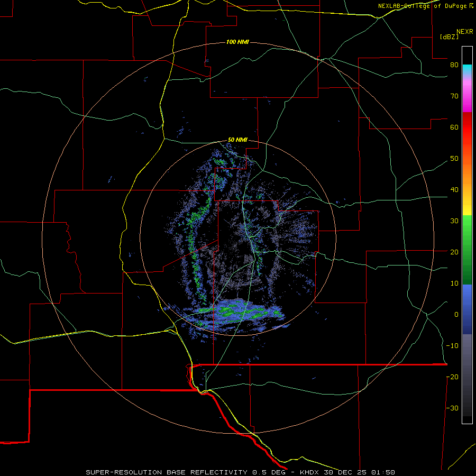The height and width of the screenshot is (476, 476).
Task: Click the 70 value on the dBZ scale
Action: pos(454,96)
